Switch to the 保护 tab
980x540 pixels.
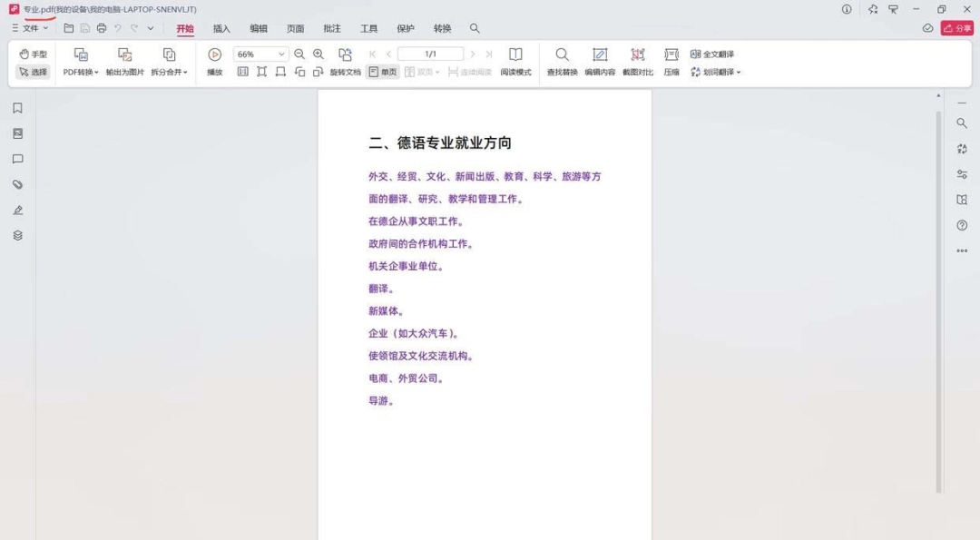[x=406, y=29]
